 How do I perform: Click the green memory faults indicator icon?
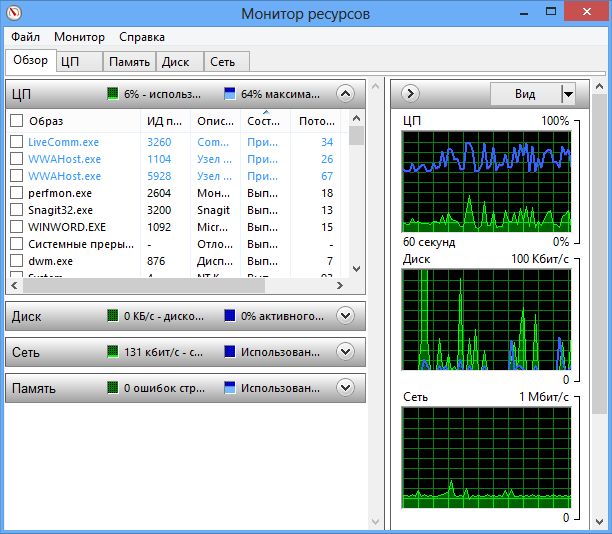pos(113,388)
